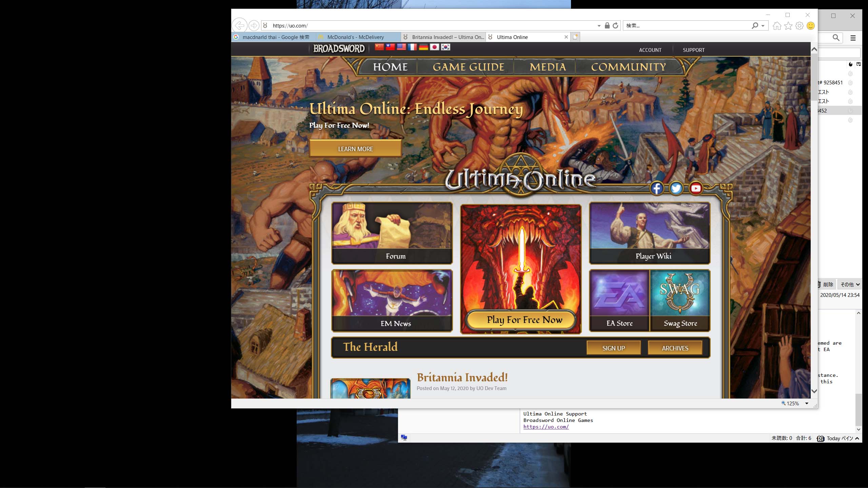868x488 pixels.
Task: Click the browser forward arrow button
Action: tap(254, 25)
